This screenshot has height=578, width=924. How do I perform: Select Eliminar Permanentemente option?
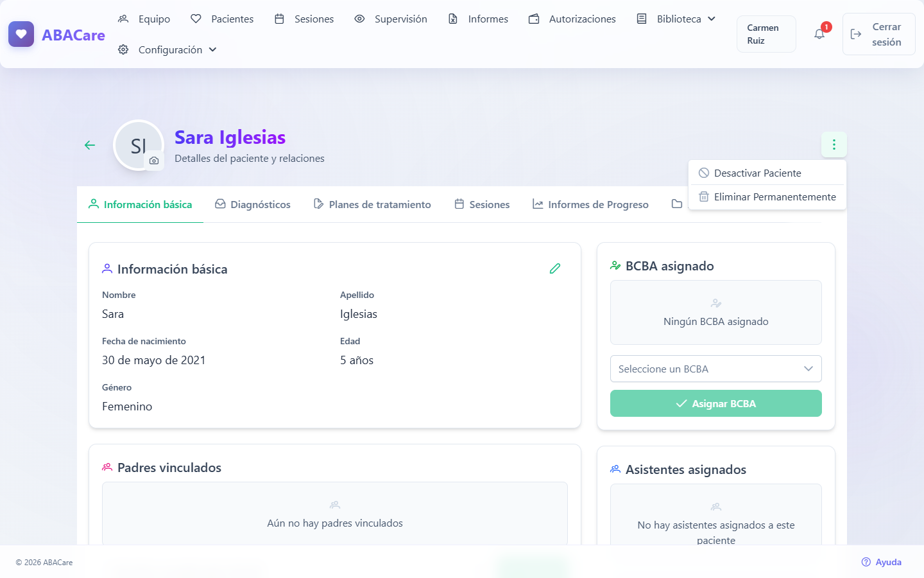[767, 197]
